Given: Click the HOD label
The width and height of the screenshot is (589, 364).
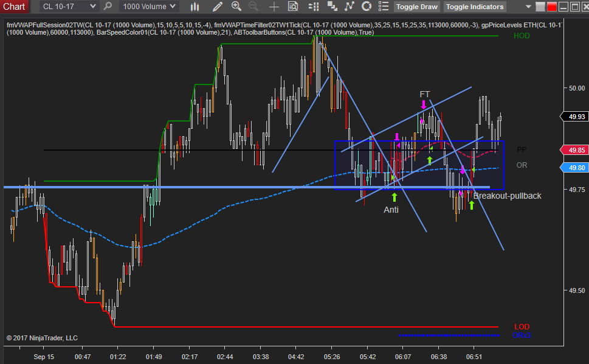Looking at the screenshot, I should coord(522,36).
